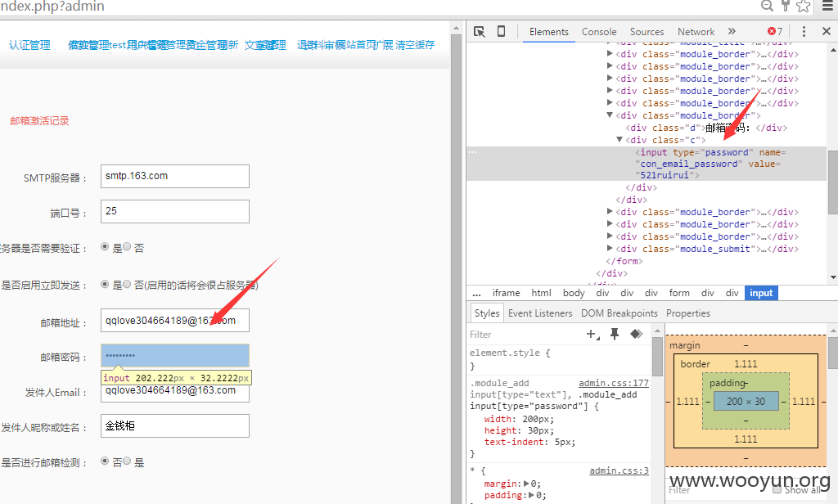The image size is (838, 504).
Task: Click the box model padding region label
Action: point(728,383)
